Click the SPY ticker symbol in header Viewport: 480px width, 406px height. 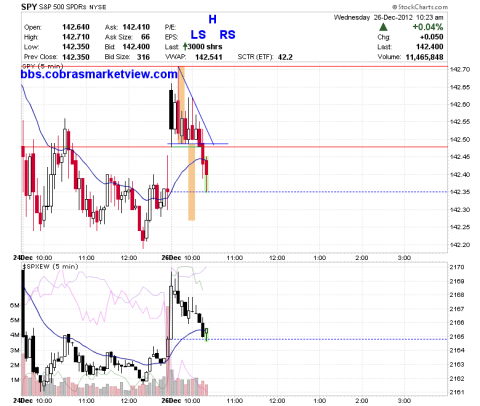point(29,7)
